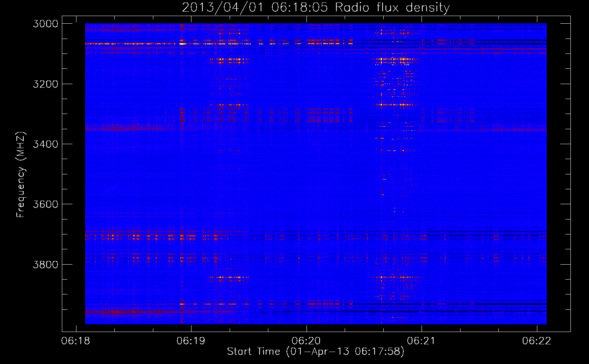Select the 3600 frequency tick label
Image resolution: width=589 pixels, height=364 pixels.
pyautogui.click(x=46, y=204)
